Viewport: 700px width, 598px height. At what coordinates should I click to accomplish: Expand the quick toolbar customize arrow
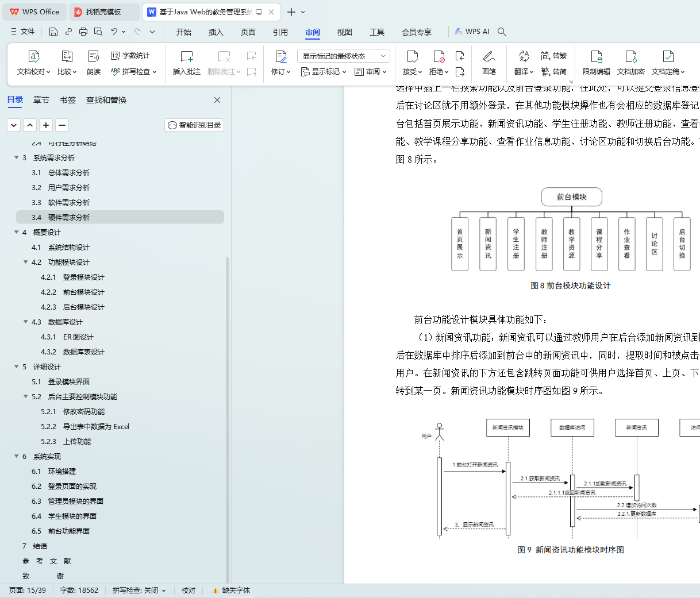click(x=152, y=32)
